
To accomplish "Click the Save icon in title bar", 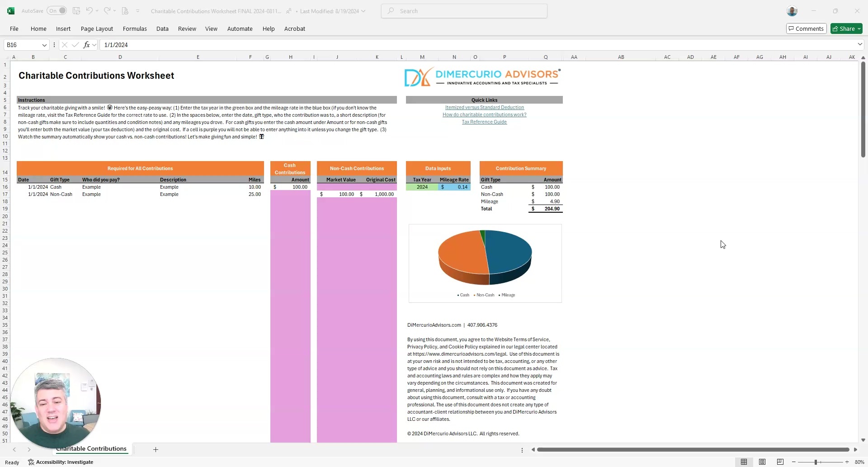I will click(76, 11).
